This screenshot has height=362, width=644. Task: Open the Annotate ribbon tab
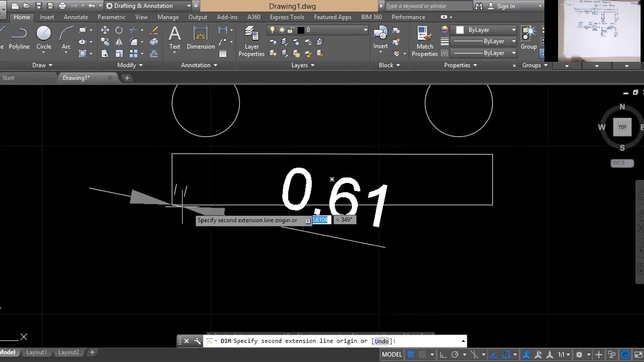(x=76, y=17)
